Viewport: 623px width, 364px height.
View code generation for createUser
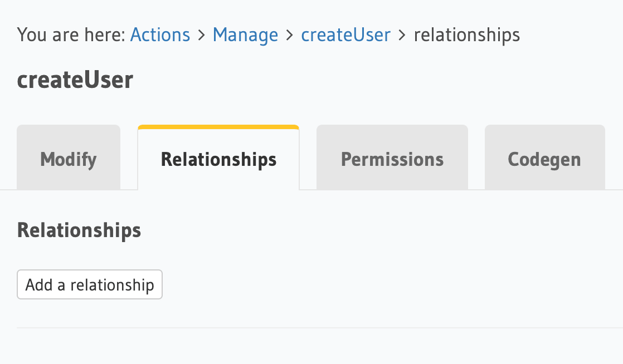pyautogui.click(x=544, y=159)
